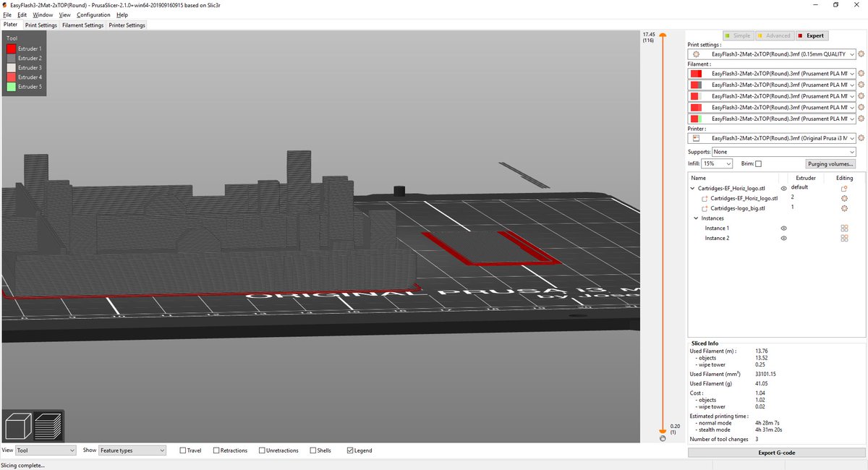Open the fifth Filament preset dropdown

(x=772, y=119)
